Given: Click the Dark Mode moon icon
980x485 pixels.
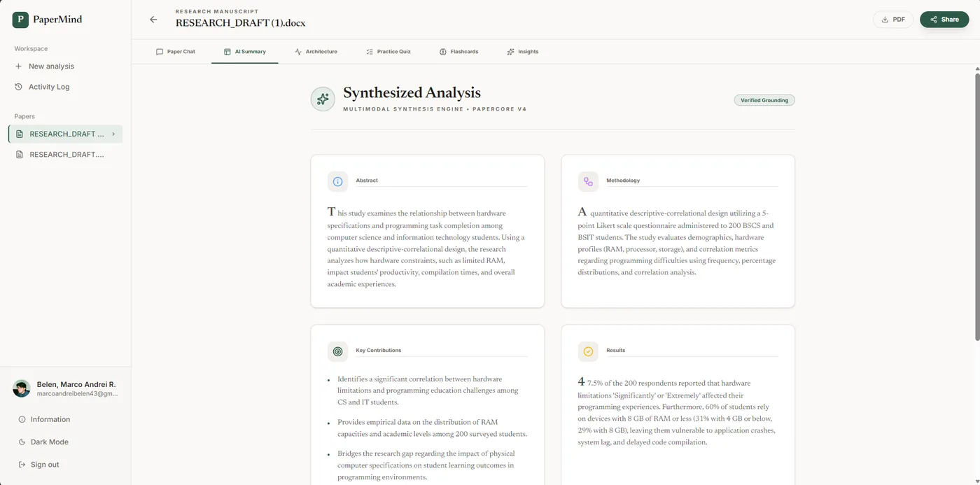Looking at the screenshot, I should [22, 442].
